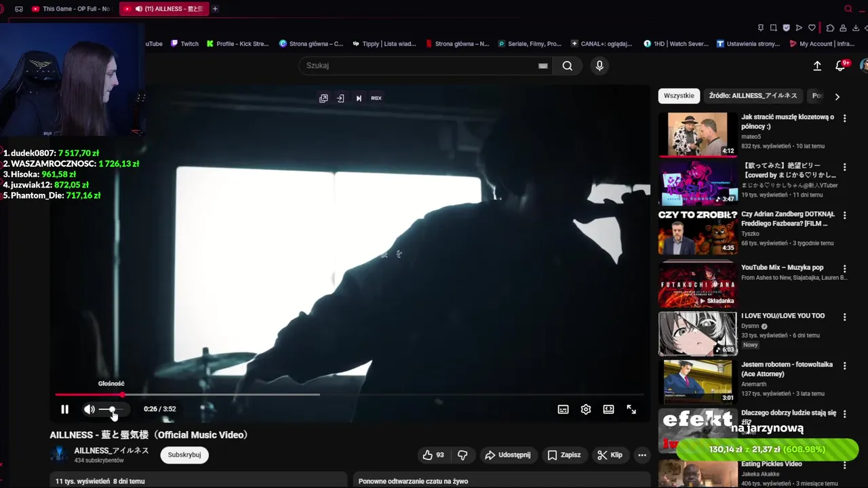Open options menu for Dlaczego dobrzy ludzie video
868x488 pixels.
[844, 413]
